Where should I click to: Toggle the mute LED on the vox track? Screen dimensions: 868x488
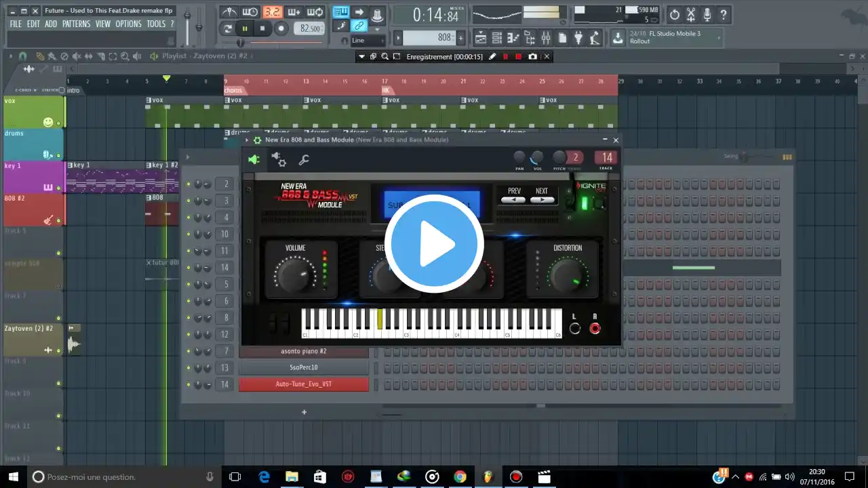[59, 123]
